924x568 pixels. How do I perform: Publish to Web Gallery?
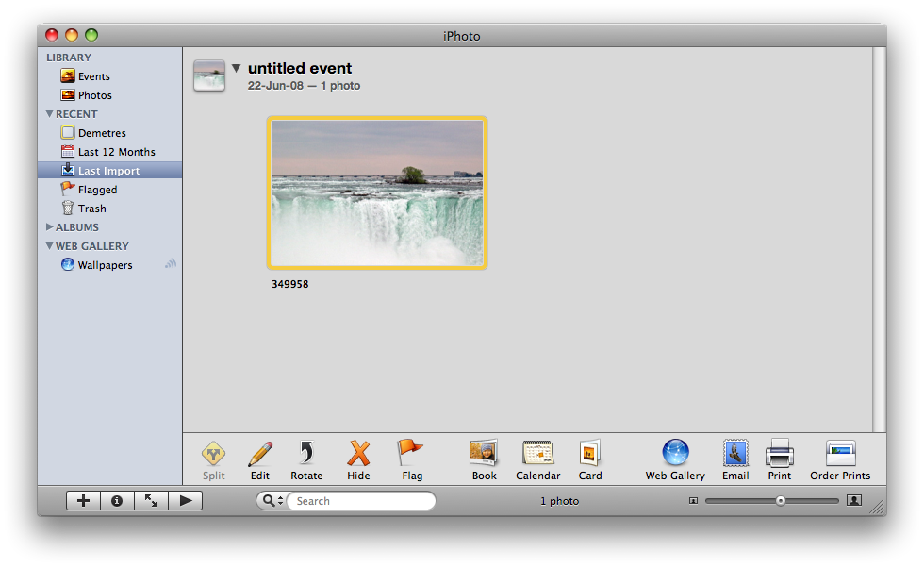click(675, 455)
